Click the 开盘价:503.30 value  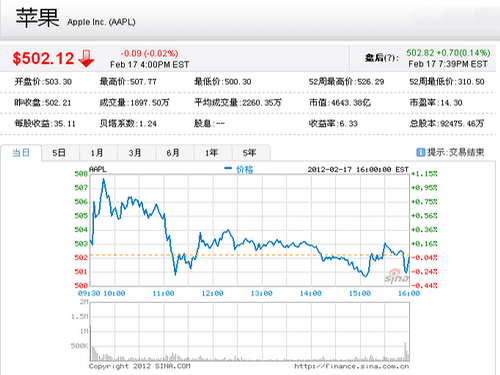43,82
